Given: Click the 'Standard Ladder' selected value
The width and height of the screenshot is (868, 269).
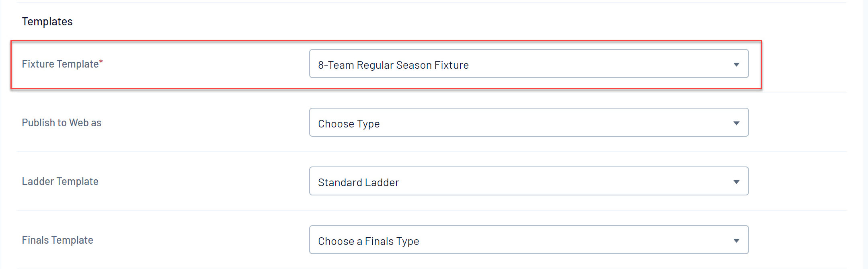Looking at the screenshot, I should (x=358, y=183).
